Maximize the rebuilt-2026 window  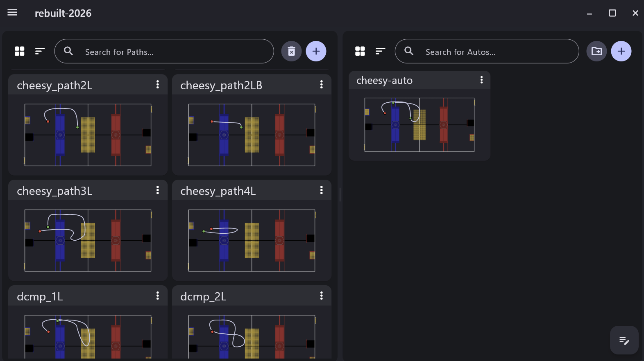612,13
